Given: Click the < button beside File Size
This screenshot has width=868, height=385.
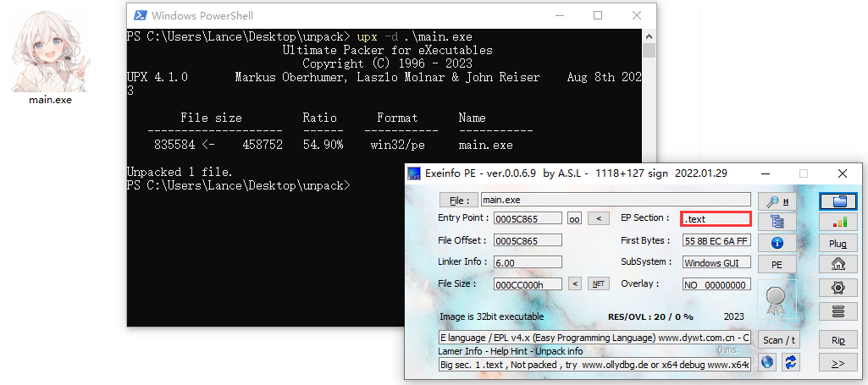Looking at the screenshot, I should pos(575,283).
